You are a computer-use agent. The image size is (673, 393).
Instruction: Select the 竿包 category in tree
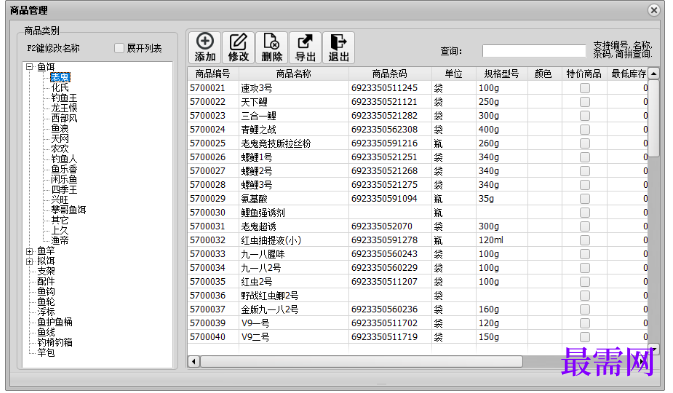click(x=46, y=353)
